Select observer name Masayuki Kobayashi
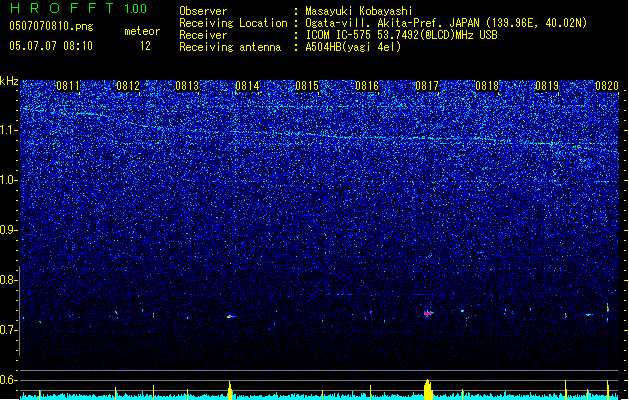Screen dimensions: 629x400 point(359,11)
